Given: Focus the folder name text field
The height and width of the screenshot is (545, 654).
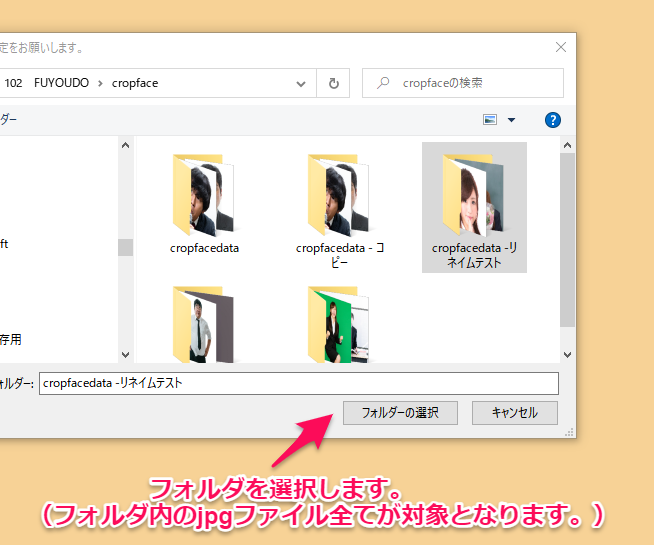Looking at the screenshot, I should (x=298, y=383).
